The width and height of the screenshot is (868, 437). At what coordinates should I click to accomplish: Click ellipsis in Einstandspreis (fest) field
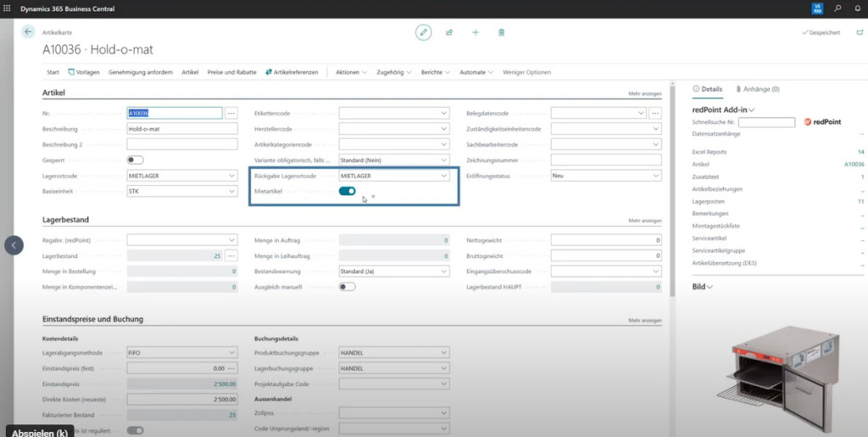(231, 368)
